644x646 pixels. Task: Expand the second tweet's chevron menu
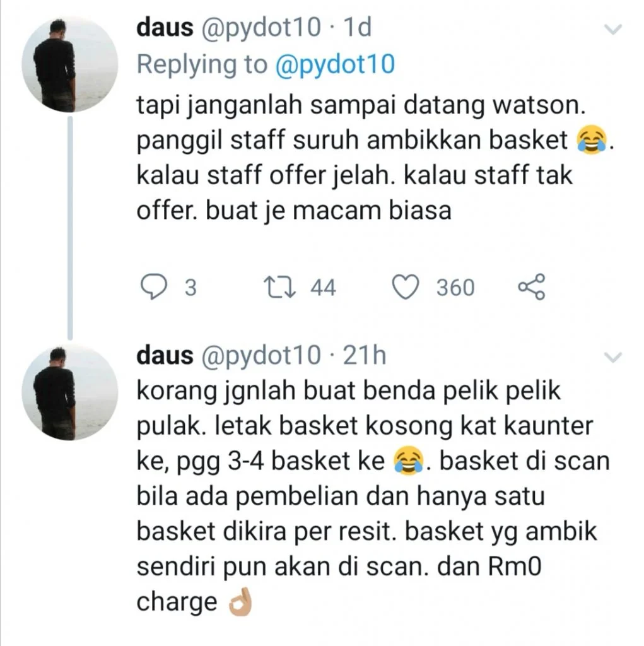tap(612, 357)
